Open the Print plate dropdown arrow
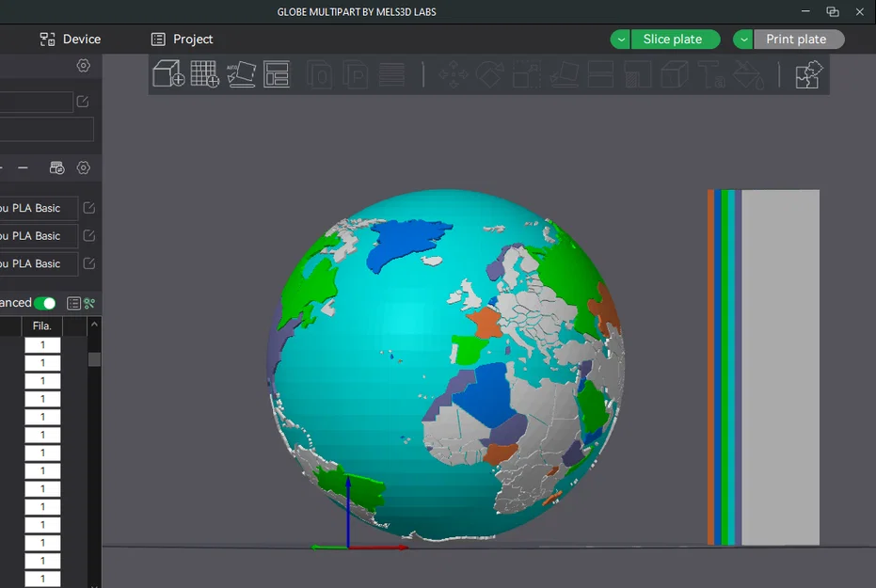The width and height of the screenshot is (876, 588). (x=743, y=40)
